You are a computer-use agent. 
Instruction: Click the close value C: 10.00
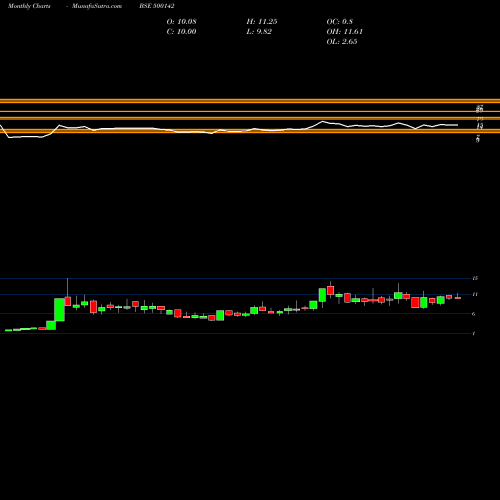[x=181, y=32]
